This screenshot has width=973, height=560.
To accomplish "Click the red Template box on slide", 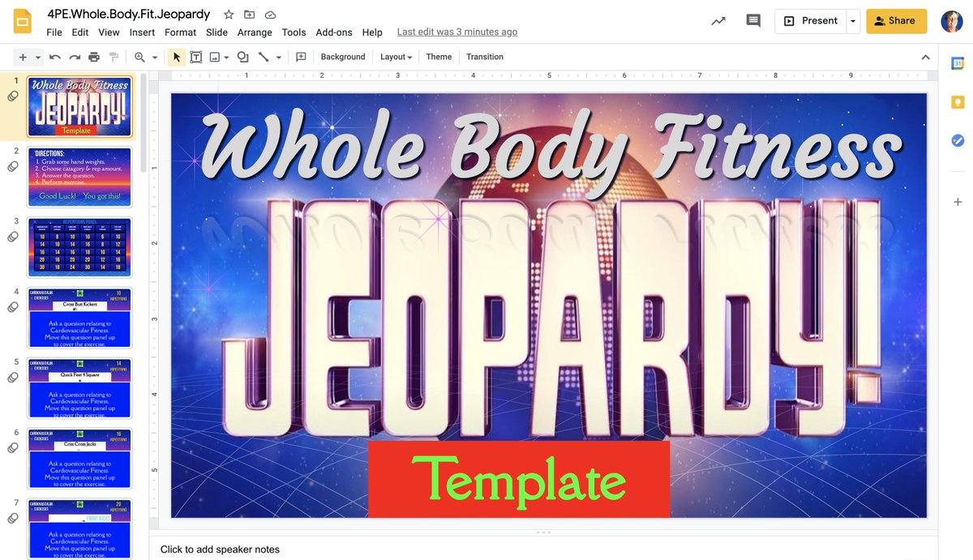I will click(x=519, y=479).
